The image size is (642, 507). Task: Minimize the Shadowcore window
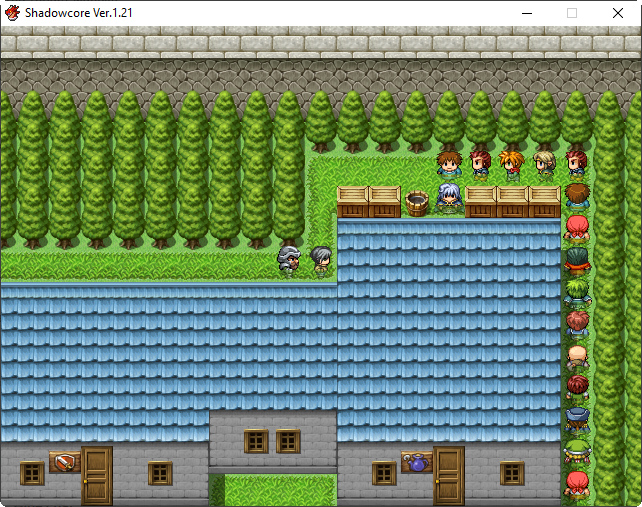[x=527, y=13]
